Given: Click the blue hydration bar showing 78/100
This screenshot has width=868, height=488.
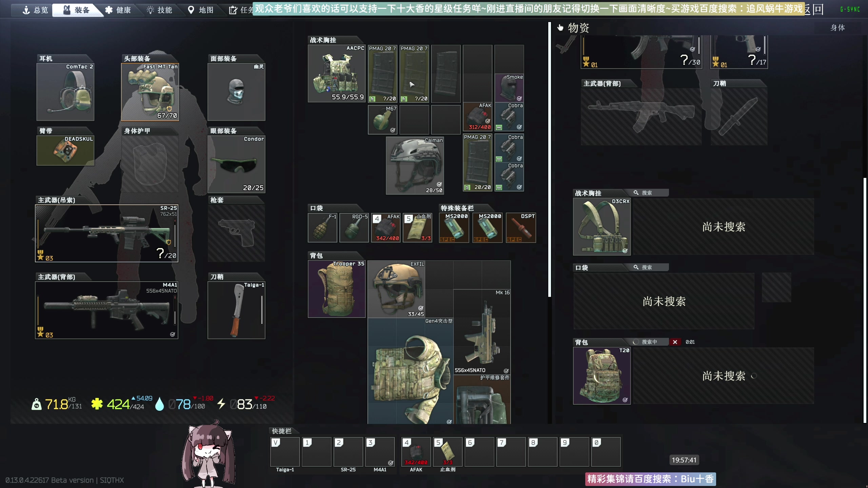Looking at the screenshot, I should (185, 404).
